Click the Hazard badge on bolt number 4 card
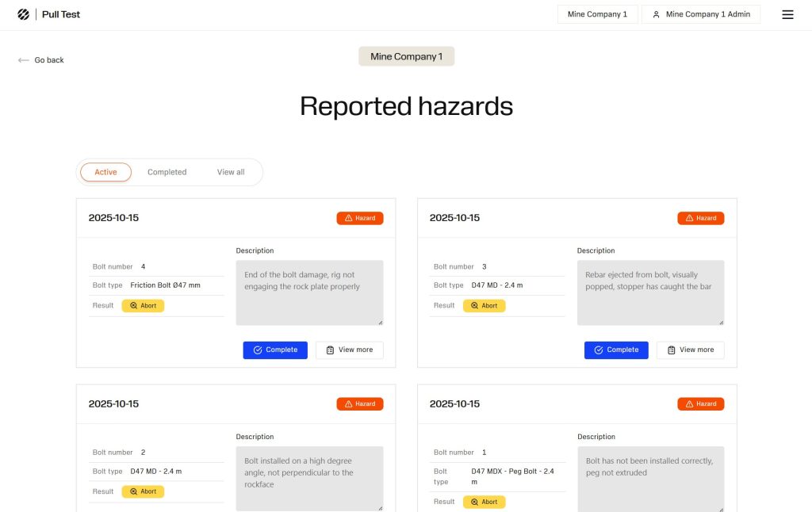 pyautogui.click(x=359, y=218)
